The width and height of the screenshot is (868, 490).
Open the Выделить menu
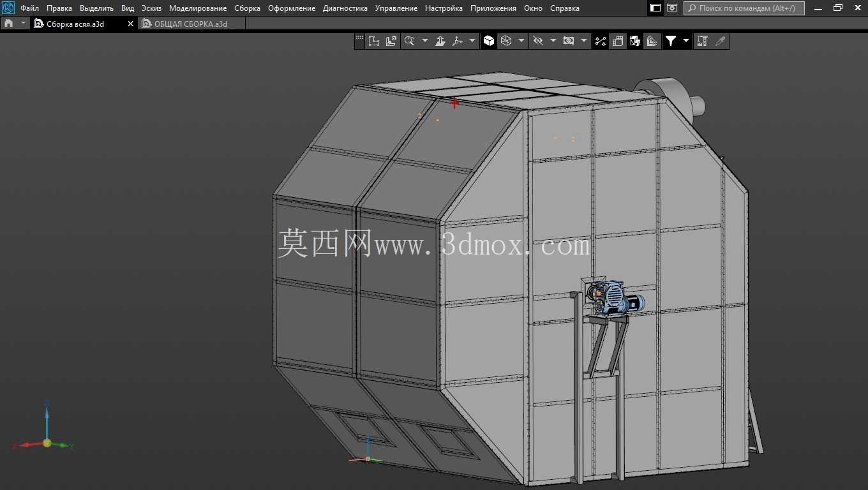96,8
